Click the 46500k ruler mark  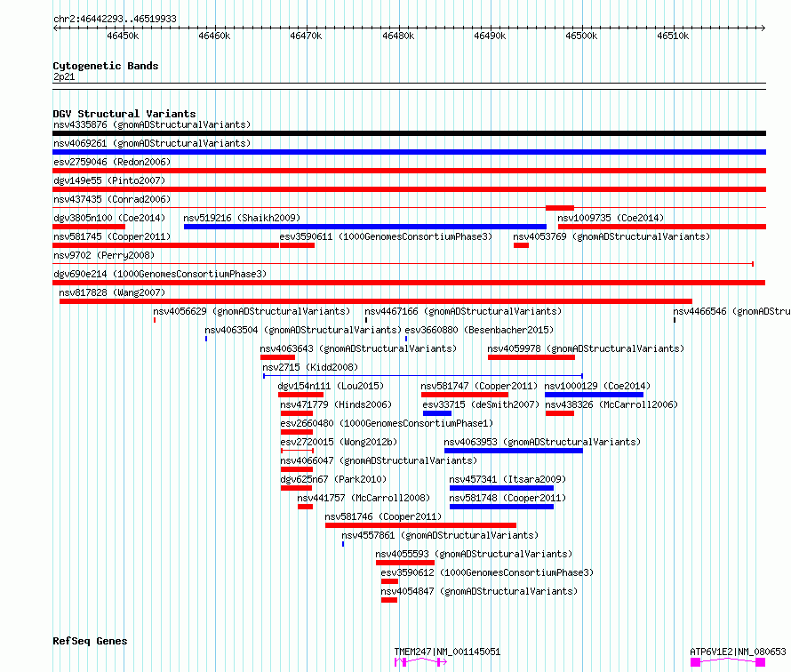tap(581, 36)
